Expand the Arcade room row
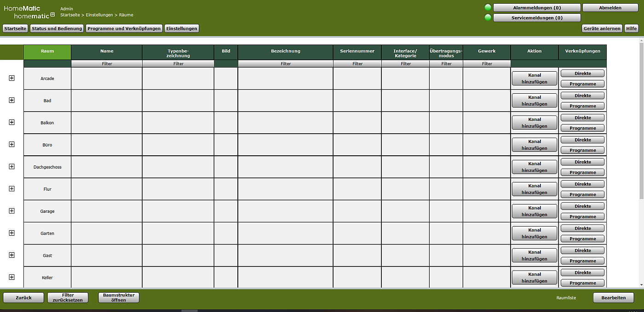This screenshot has width=644, height=312. click(x=11, y=78)
